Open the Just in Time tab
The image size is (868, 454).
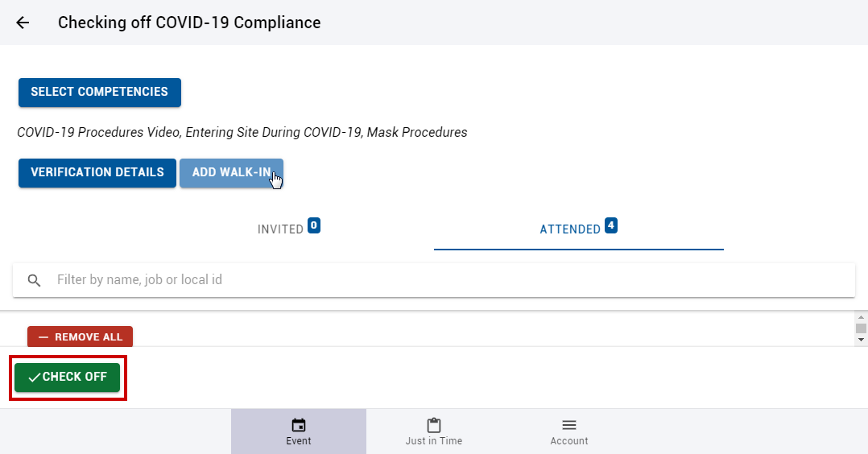pos(434,431)
